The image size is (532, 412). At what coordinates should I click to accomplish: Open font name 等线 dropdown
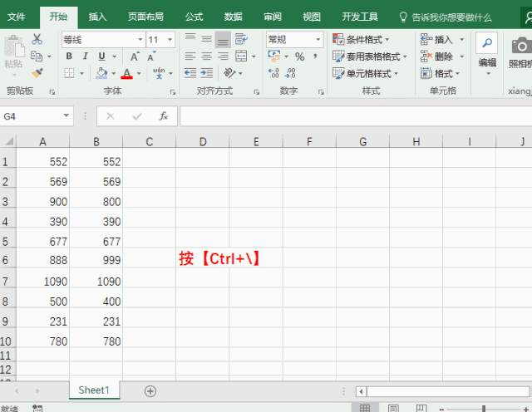pos(140,40)
